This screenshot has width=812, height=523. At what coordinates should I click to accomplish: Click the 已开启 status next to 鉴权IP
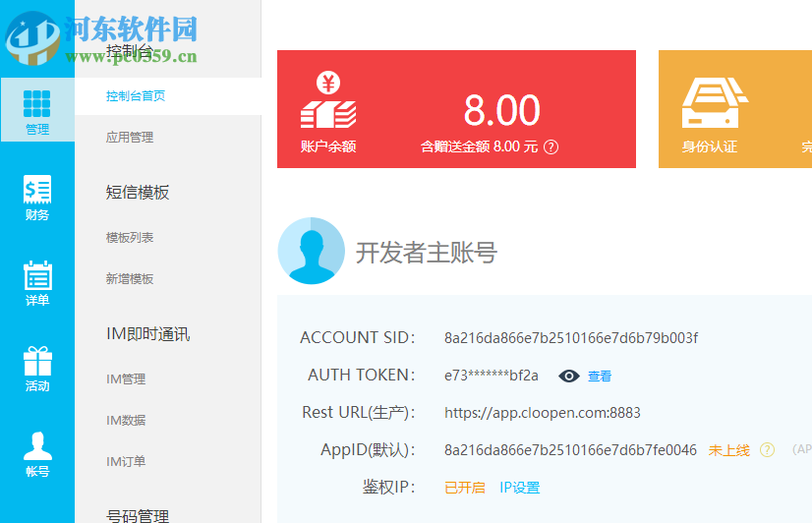click(x=465, y=488)
